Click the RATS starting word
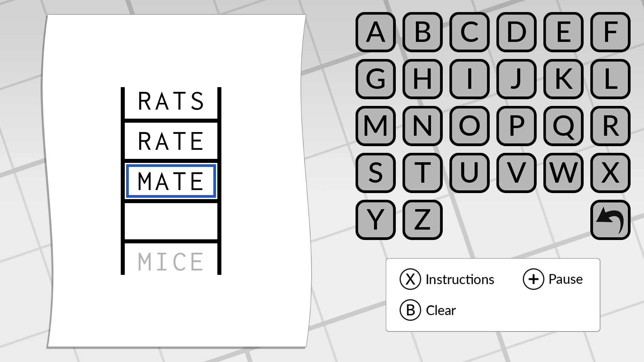644x362 pixels. (171, 101)
